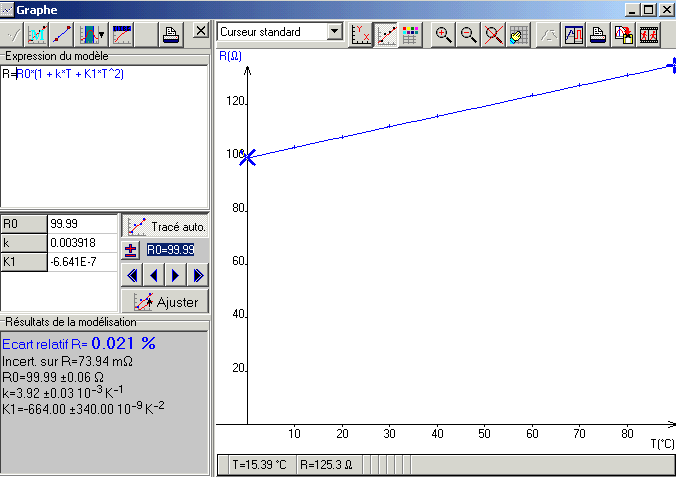Click the grayed trapezoid curve icon
Viewport: 676px width, 477px height.
coord(548,35)
